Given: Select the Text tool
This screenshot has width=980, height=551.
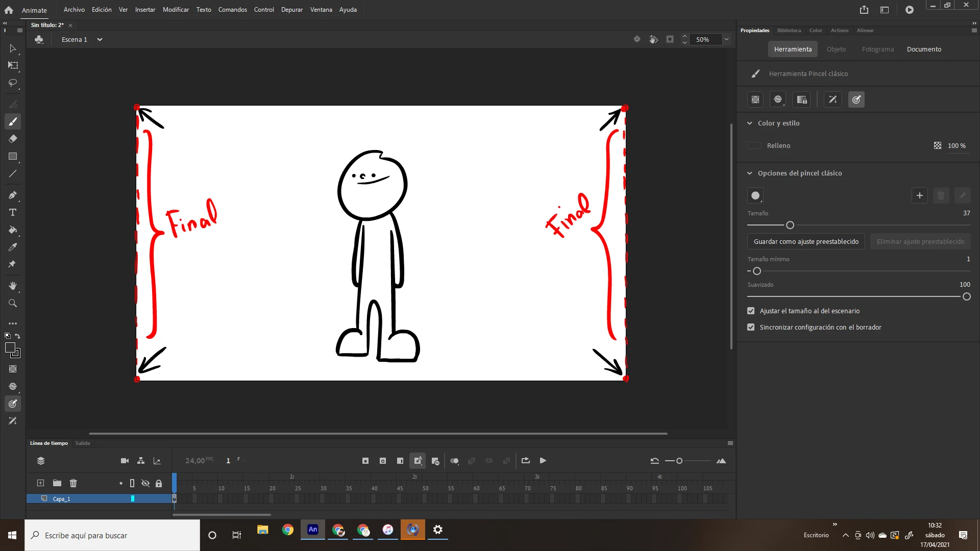Looking at the screenshot, I should tap(13, 212).
